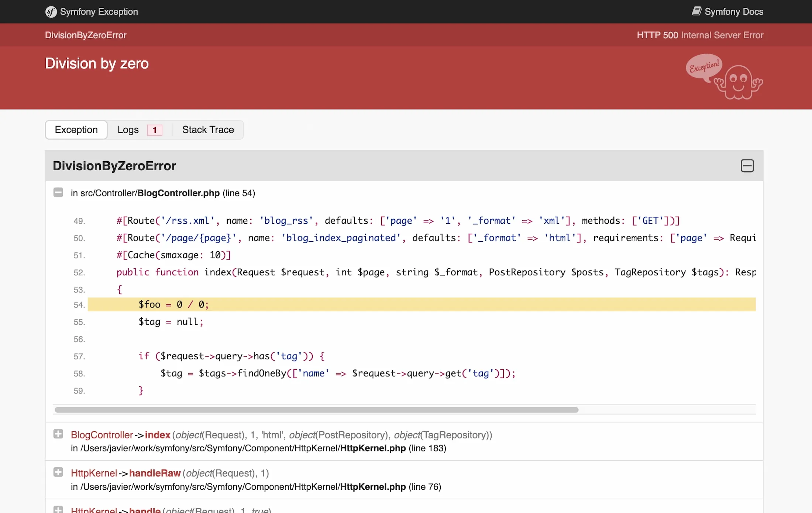Click the BlogController link in the stack trace
The width and height of the screenshot is (812, 513).
click(102, 435)
